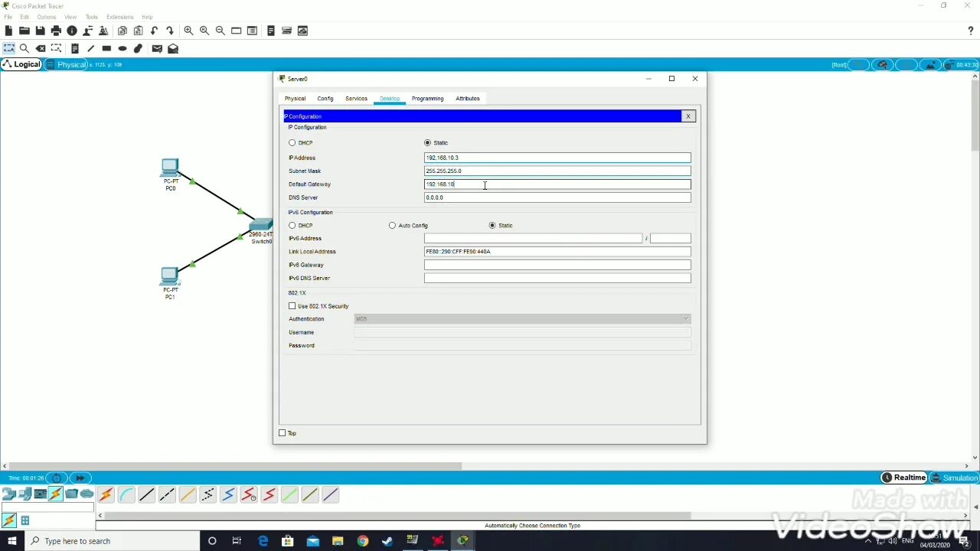Screen dimensions: 980x551
Task: Click the IPv6 Gateway field
Action: tap(557, 265)
